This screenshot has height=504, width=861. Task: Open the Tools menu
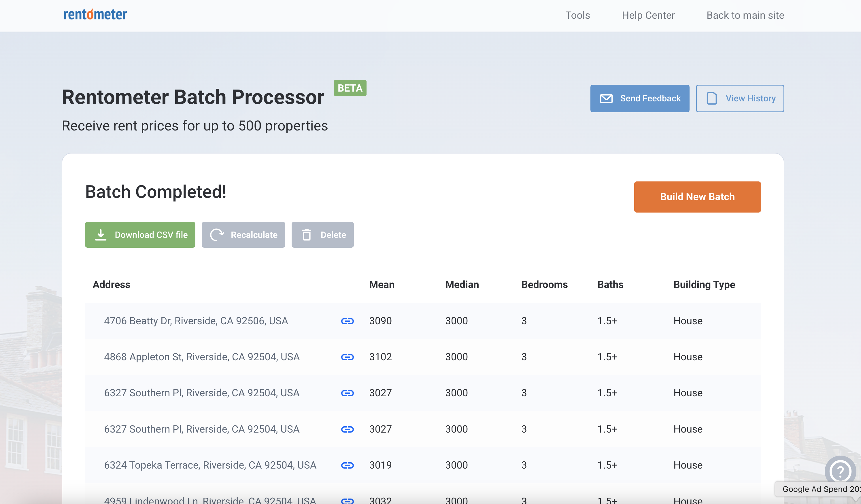pos(577,15)
